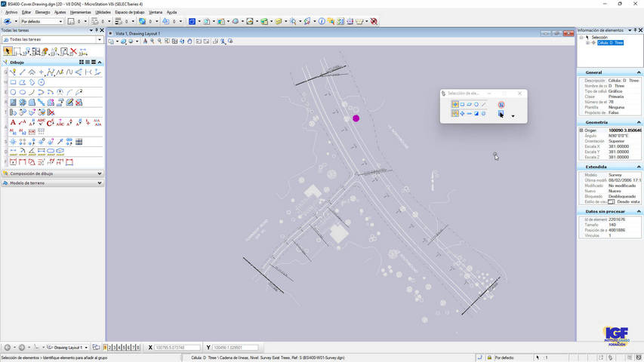Choose the Place Circle tool
Screen dimensions: 644x362
click(x=13, y=92)
